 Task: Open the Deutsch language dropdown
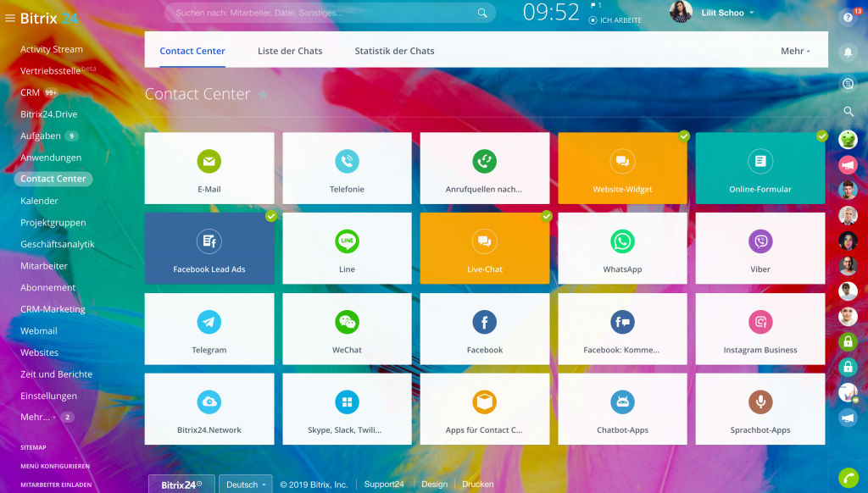click(x=246, y=485)
